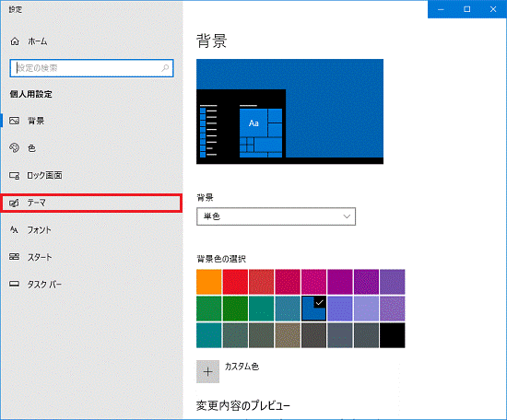Image resolution: width=507 pixels, height=420 pixels.
Task: Choose the dark gray fifth bottom swatch
Action: [313, 335]
